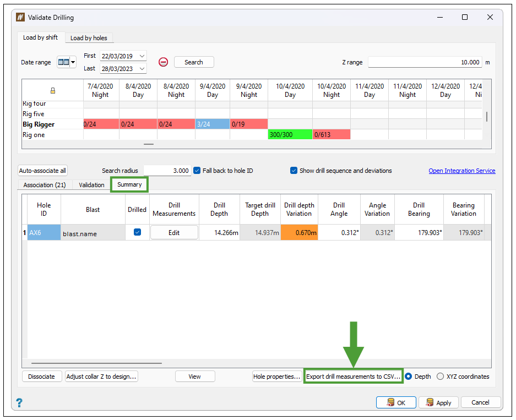The height and width of the screenshot is (420, 516).
Task: Click the blast.name cell
Action: tap(93, 233)
